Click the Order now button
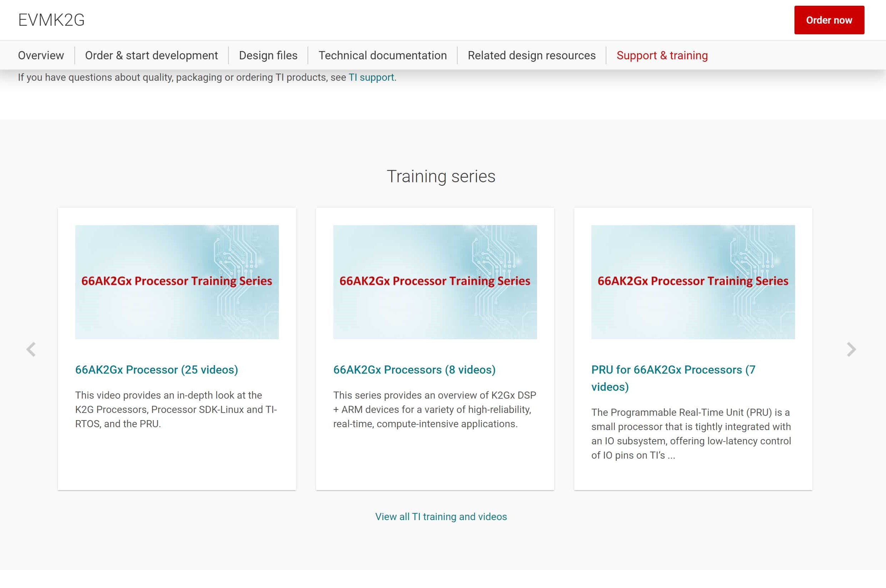The width and height of the screenshot is (886, 588). coord(828,20)
